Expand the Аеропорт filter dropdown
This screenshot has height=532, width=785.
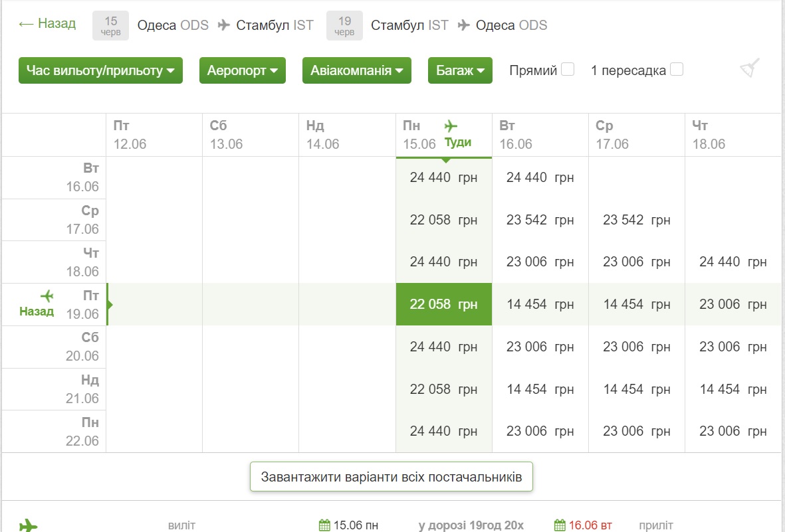coord(242,70)
